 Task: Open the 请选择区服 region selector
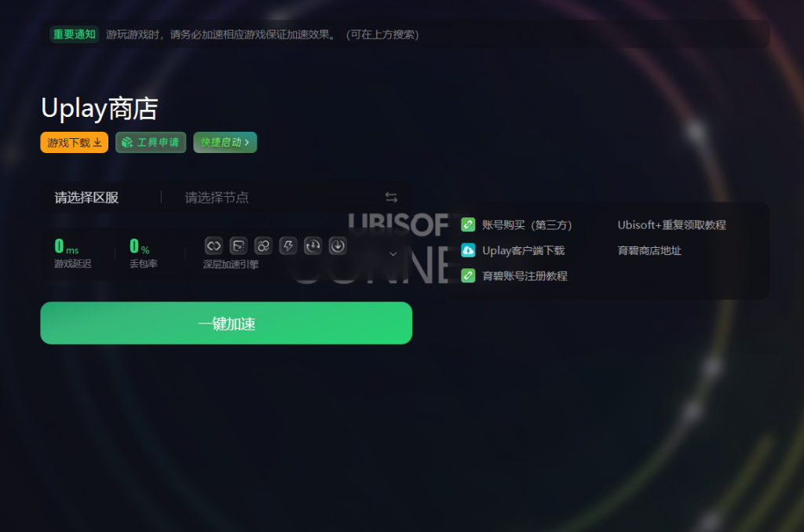click(86, 197)
